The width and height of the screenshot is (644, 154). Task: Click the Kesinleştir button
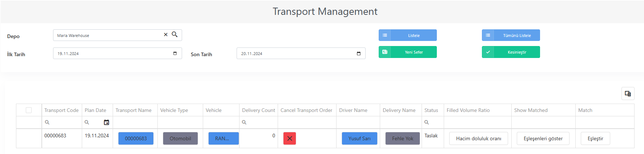pos(511,52)
